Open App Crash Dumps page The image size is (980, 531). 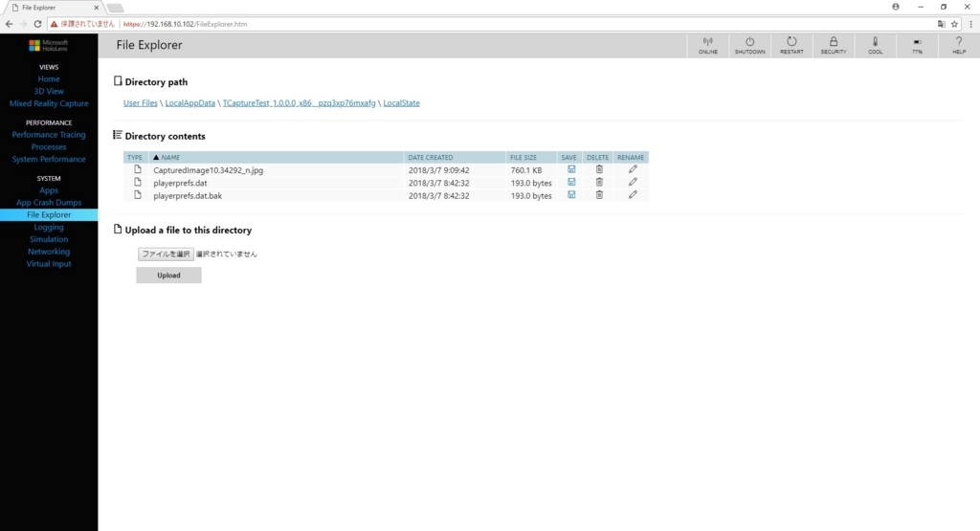[49, 203]
